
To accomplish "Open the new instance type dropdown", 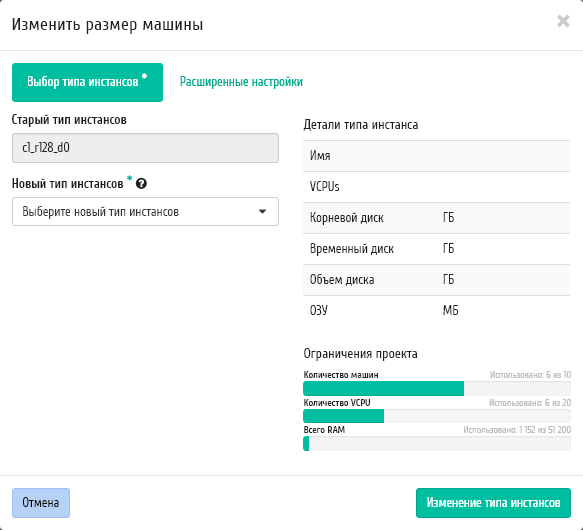I will [x=145, y=212].
